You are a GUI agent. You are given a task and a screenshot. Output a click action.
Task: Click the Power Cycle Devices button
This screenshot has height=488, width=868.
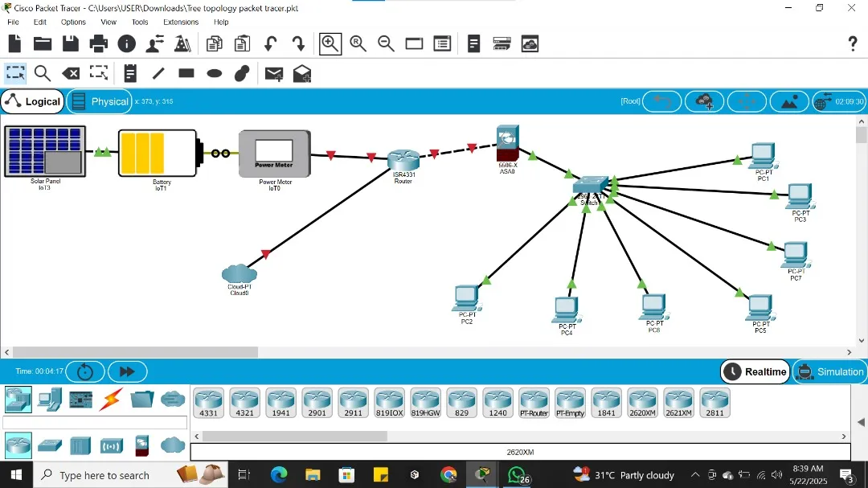85,371
